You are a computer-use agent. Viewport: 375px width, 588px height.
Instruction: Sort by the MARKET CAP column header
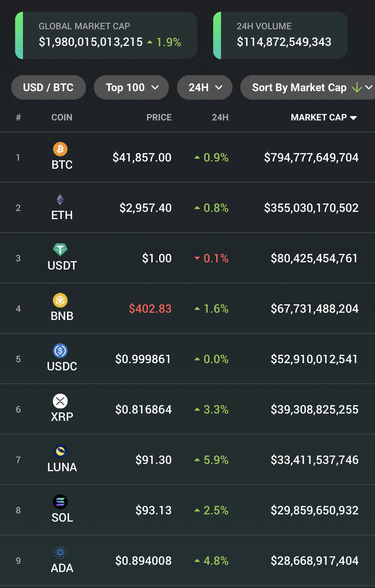pos(324,117)
